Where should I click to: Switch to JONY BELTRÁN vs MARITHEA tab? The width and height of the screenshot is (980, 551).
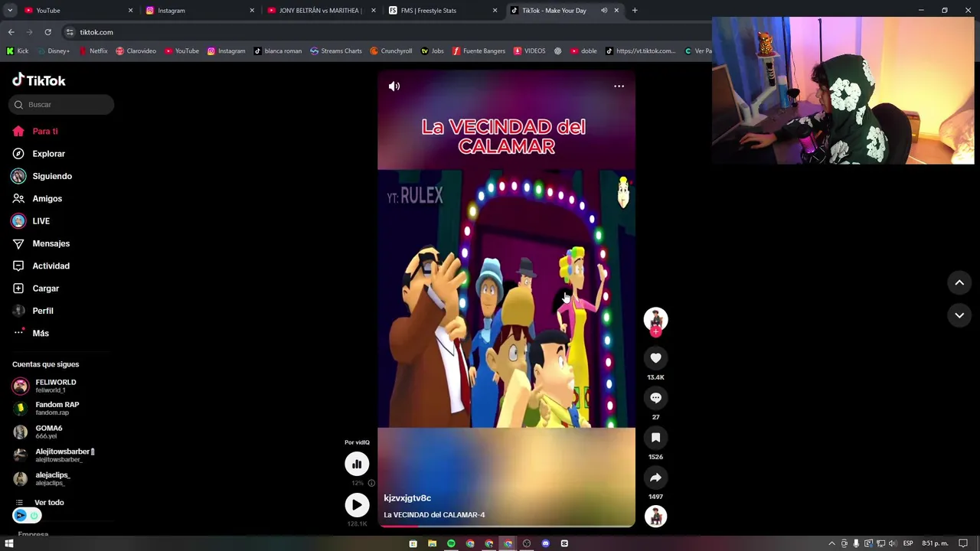tap(320, 11)
